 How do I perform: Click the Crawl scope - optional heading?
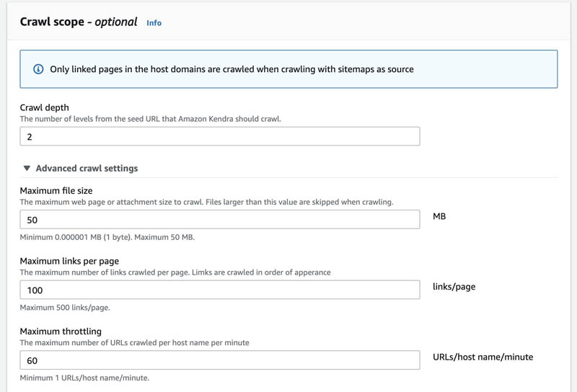click(x=79, y=22)
